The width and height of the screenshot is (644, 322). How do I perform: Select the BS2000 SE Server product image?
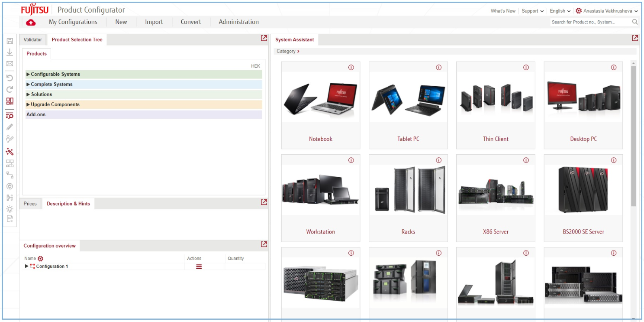[583, 189]
